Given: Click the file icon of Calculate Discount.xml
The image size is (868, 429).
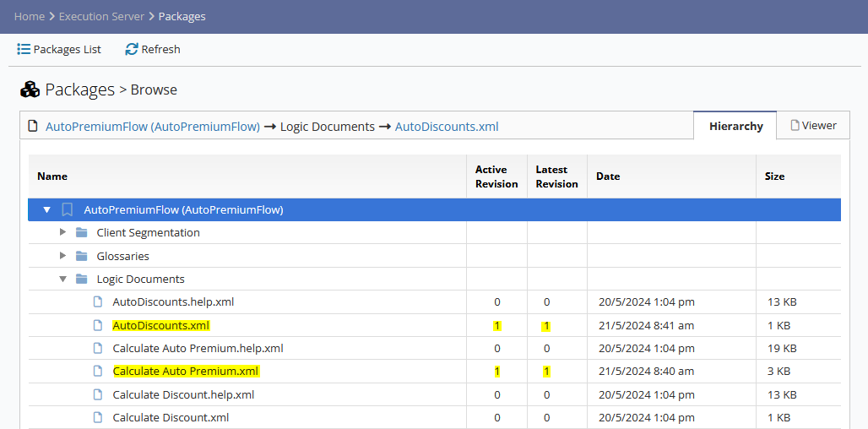Looking at the screenshot, I should tap(98, 417).
